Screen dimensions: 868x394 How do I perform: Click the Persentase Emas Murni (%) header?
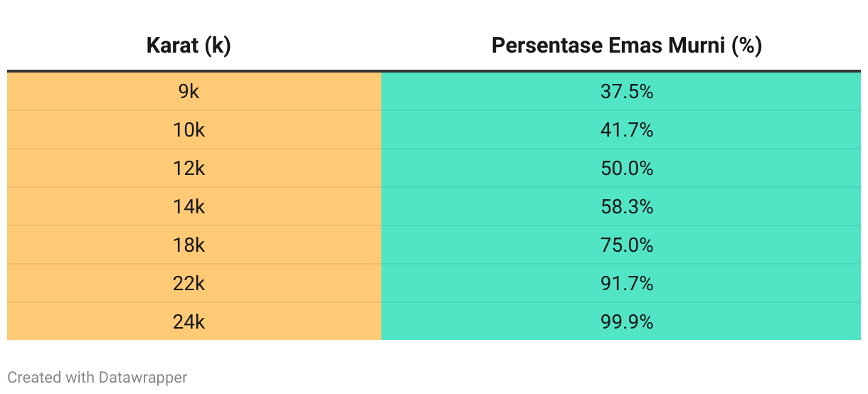(x=627, y=46)
